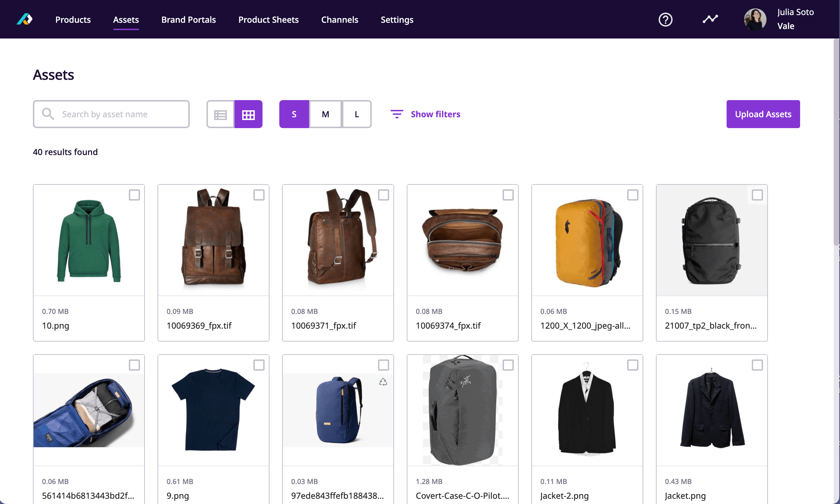
Task: Click the recycle icon on the blue backpack asset
Action: tap(384, 383)
